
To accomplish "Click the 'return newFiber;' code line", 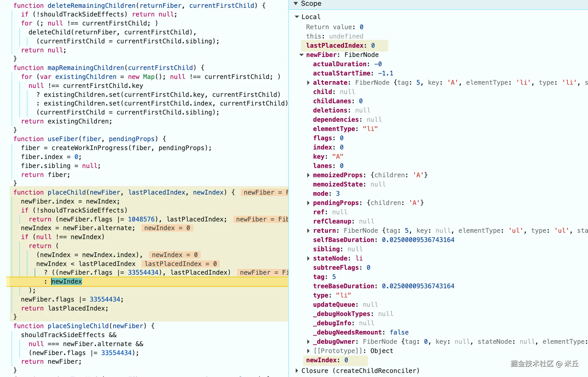I will click(51, 362).
